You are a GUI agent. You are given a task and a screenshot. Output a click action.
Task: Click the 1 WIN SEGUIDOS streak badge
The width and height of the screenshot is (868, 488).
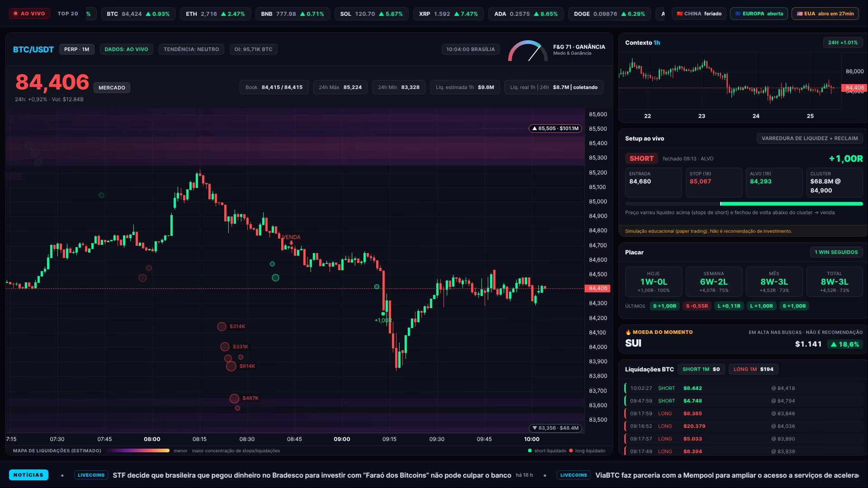pyautogui.click(x=836, y=252)
